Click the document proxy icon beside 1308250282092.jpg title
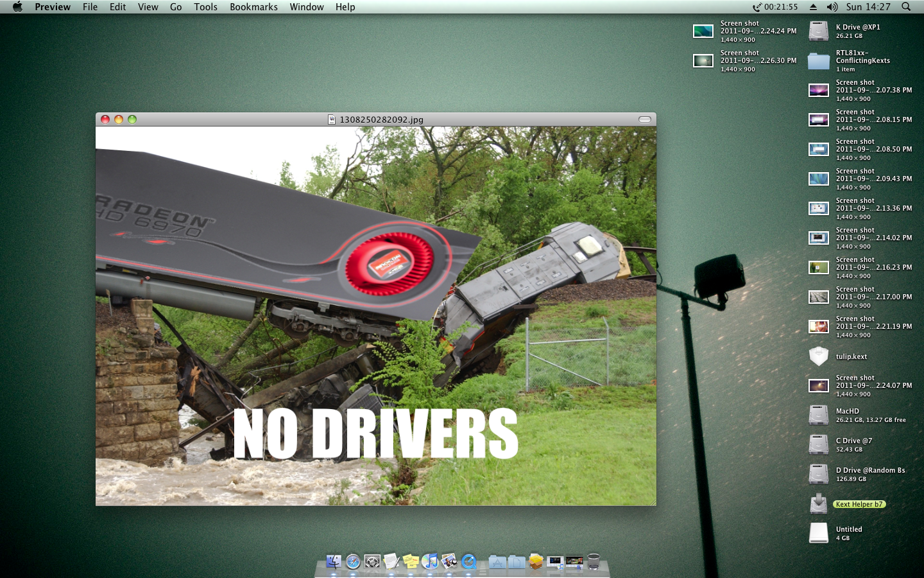 332,119
